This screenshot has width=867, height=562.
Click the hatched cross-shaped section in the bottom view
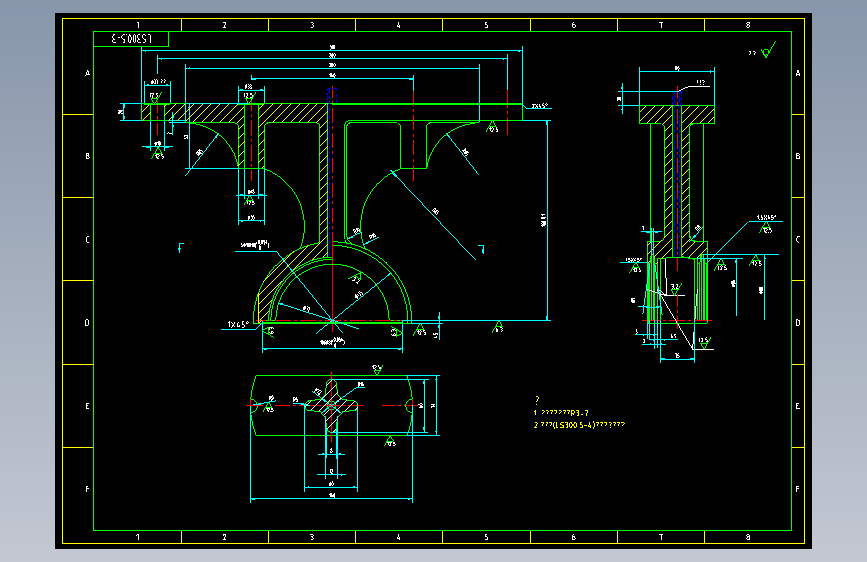[332, 405]
